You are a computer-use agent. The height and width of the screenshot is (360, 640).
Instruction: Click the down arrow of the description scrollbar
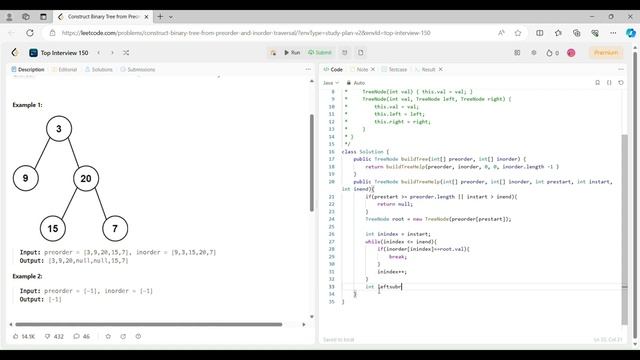tap(312, 316)
